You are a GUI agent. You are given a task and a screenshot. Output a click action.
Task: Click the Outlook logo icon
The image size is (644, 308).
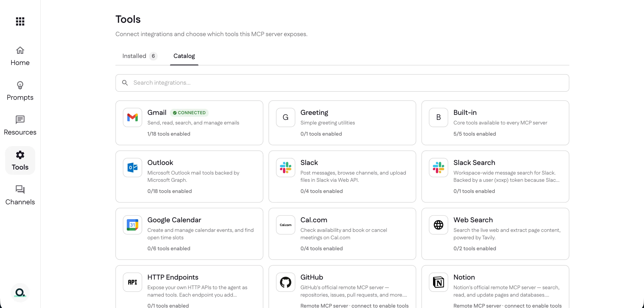(133, 168)
